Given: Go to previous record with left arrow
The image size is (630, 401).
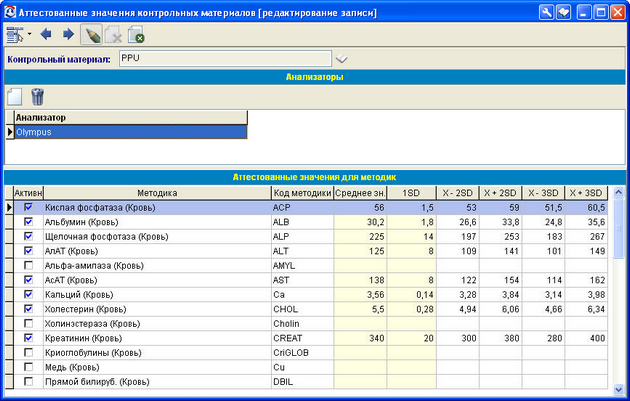Looking at the screenshot, I should point(46,34).
